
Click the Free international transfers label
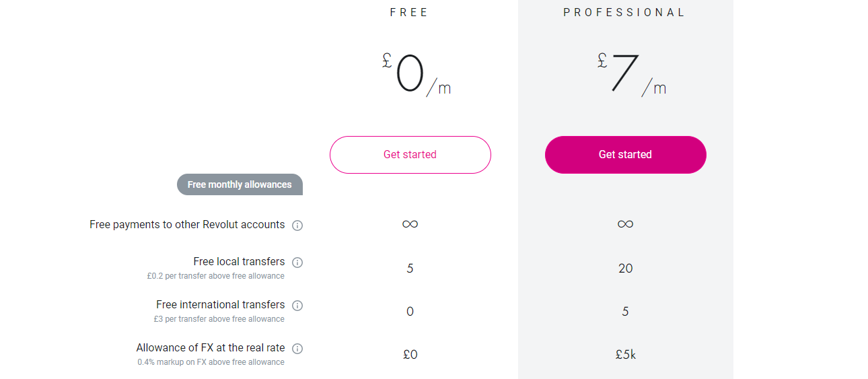pos(220,305)
